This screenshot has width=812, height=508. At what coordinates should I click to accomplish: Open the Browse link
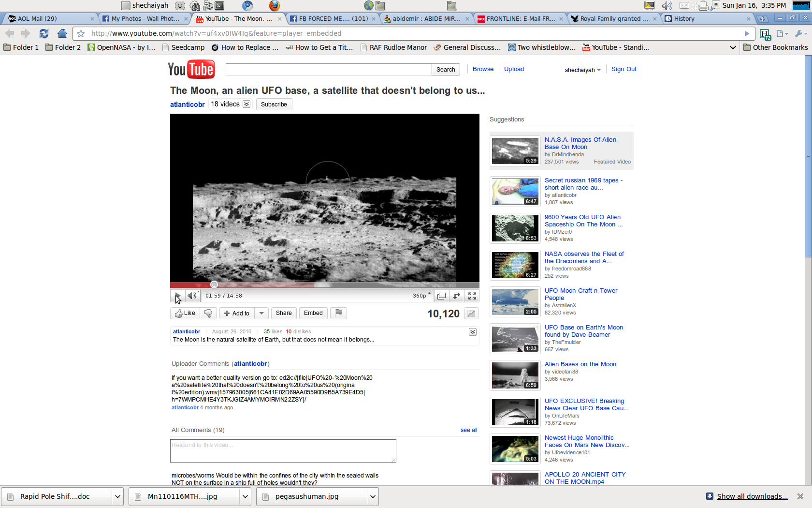[483, 69]
